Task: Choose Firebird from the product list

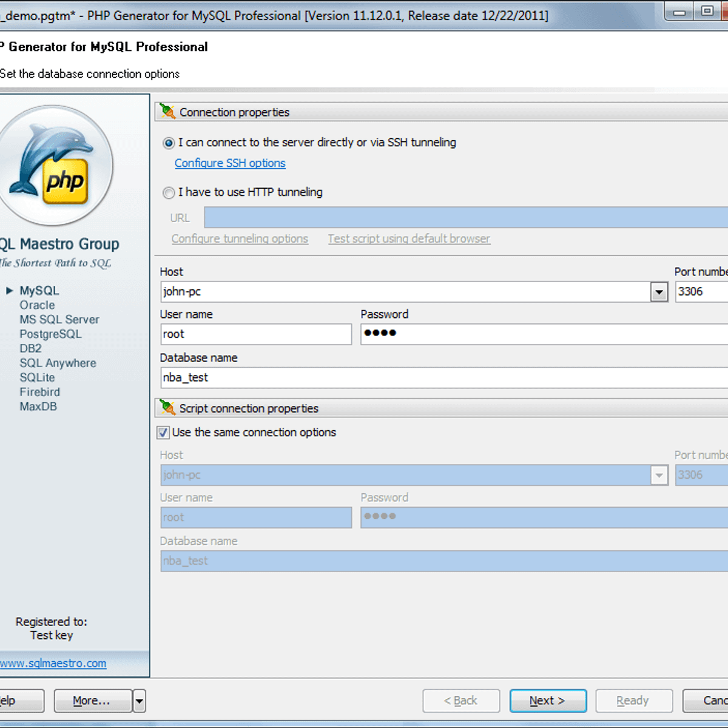Action: (39, 392)
